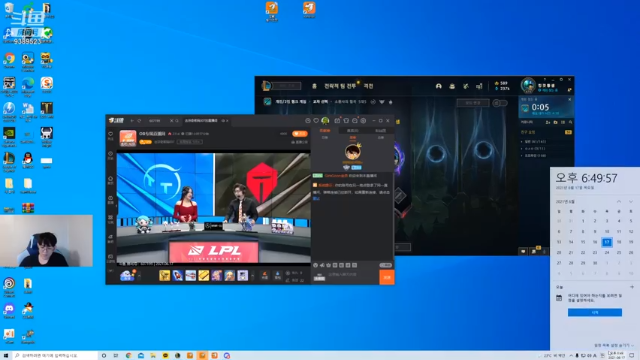This screenshot has width=640, height=360.
Task: Click add friend icon in League social panel
Action: tap(548, 122)
